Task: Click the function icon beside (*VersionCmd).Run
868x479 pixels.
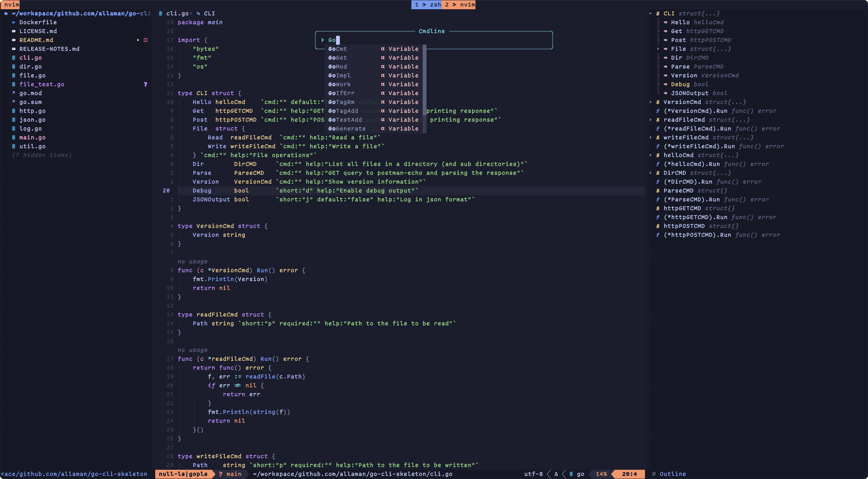Action: 658,111
